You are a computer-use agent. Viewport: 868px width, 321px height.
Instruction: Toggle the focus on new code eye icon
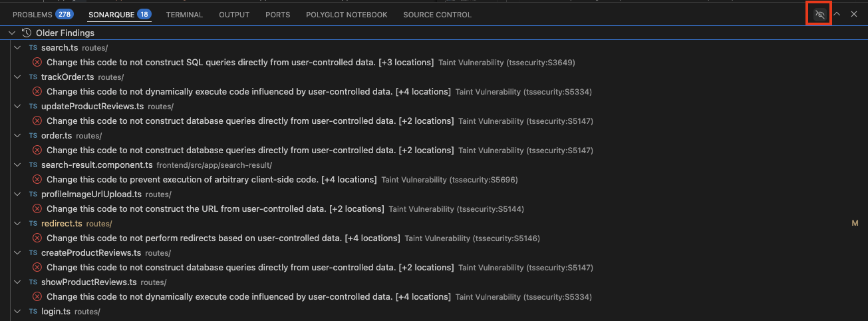tap(819, 14)
